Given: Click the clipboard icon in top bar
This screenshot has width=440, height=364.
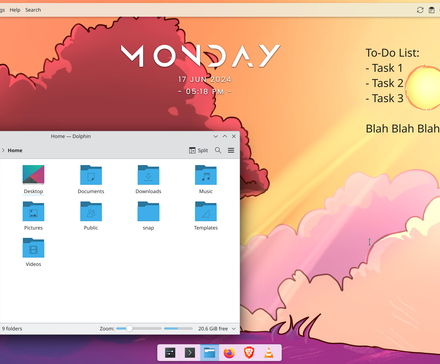Looking at the screenshot, I should point(431,10).
